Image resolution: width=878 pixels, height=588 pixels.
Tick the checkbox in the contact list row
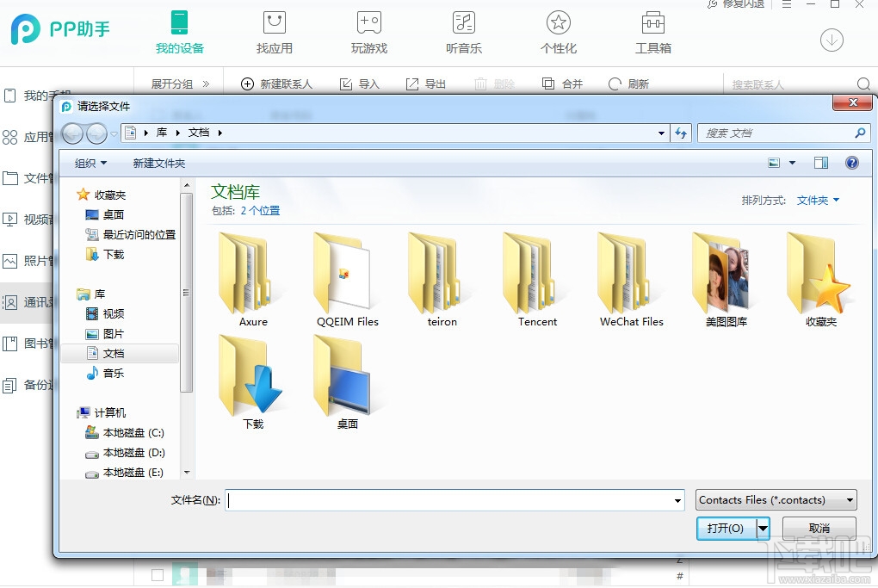coord(158,574)
